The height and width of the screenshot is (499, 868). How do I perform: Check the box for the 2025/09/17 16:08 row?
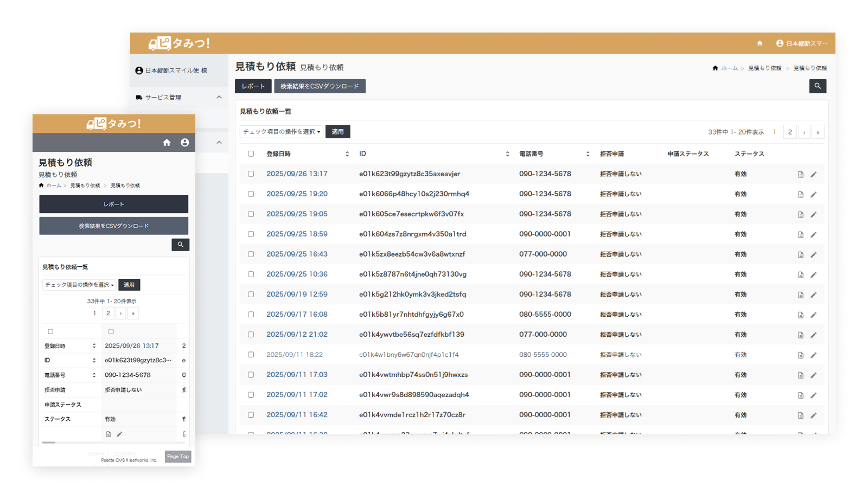pyautogui.click(x=251, y=315)
